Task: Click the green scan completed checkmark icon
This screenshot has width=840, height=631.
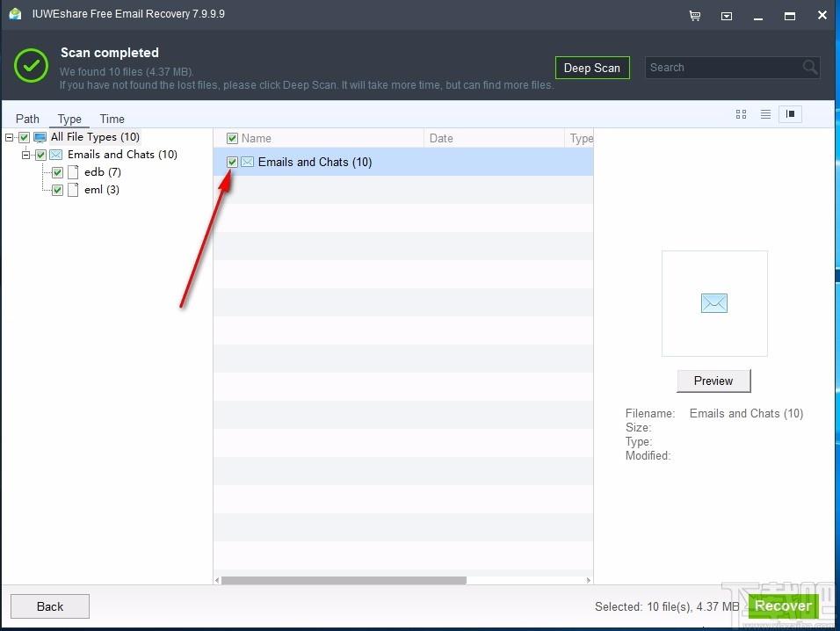Action: [x=31, y=65]
